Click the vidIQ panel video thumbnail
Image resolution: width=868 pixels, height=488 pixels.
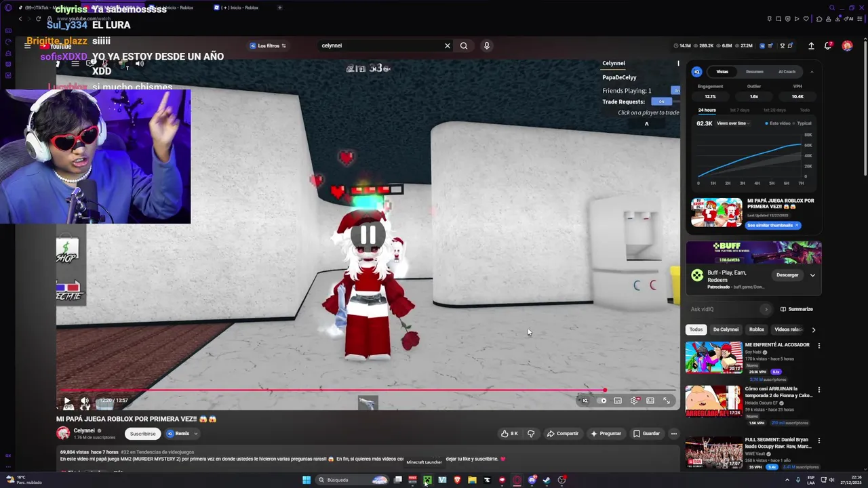[x=716, y=213]
